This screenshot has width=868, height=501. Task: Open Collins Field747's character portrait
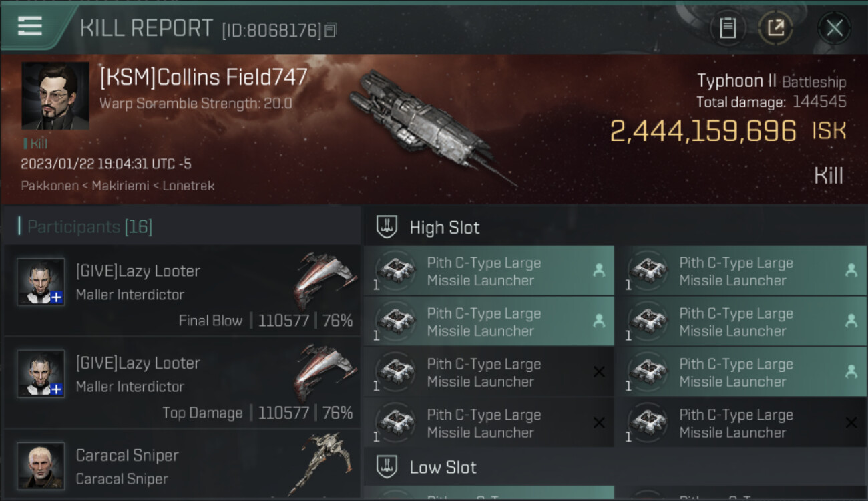[55, 96]
